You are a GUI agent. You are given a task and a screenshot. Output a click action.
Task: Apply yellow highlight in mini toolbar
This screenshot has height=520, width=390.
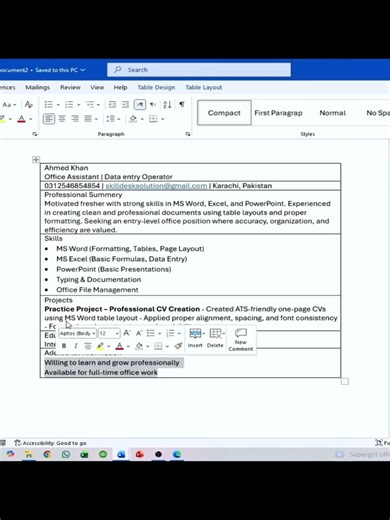100,346
